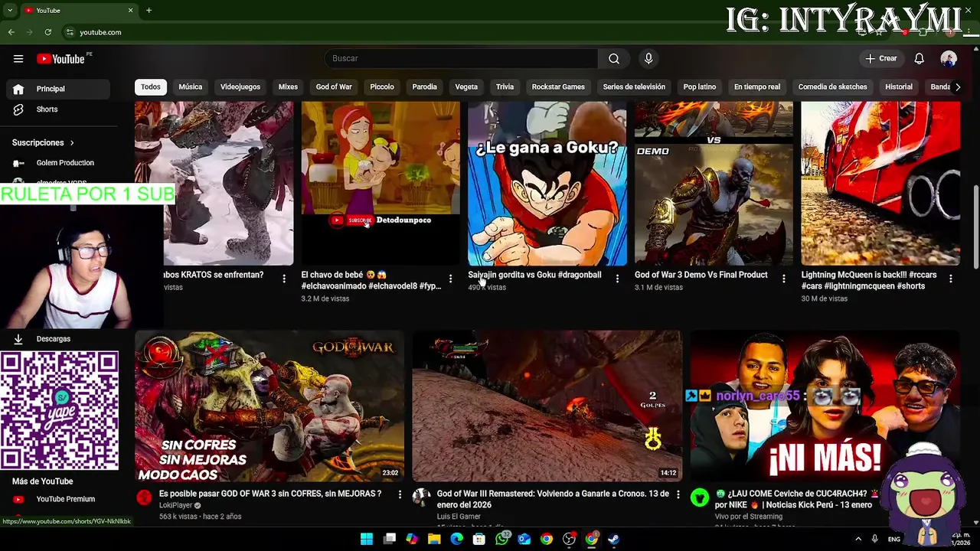980x551 pixels.
Task: Select the Todos filter chip
Action: [151, 87]
